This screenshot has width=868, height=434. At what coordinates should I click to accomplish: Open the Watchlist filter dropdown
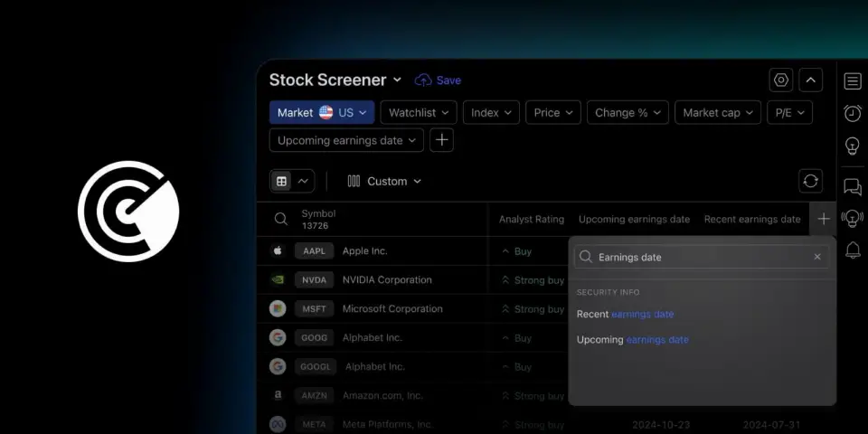tap(419, 112)
